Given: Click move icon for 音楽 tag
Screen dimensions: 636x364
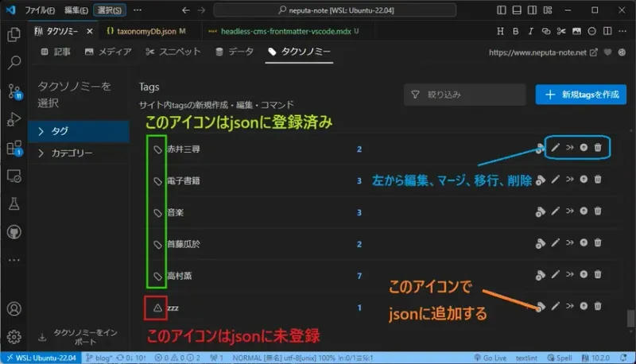Looking at the screenshot, I should coord(584,211).
